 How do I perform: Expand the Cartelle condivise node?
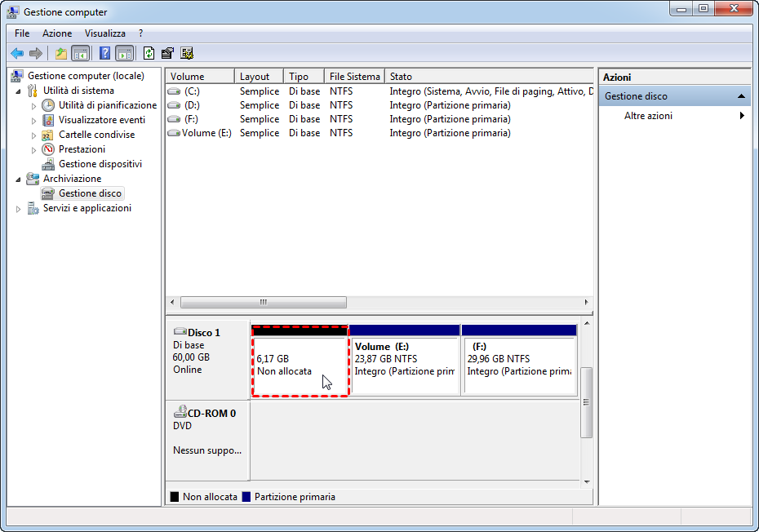pyautogui.click(x=33, y=135)
